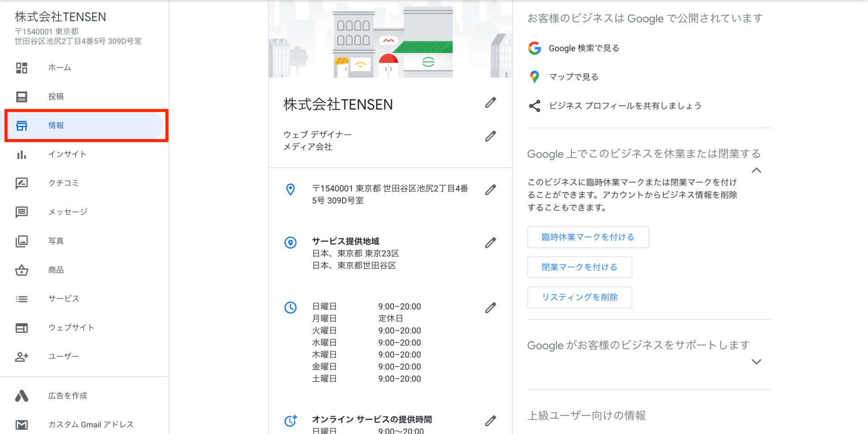Click the ユーザー add person icon
Viewport: 868px width, 434px height.
tap(22, 357)
